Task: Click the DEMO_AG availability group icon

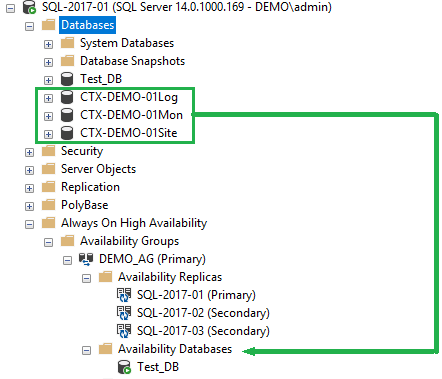Action: pos(86,259)
